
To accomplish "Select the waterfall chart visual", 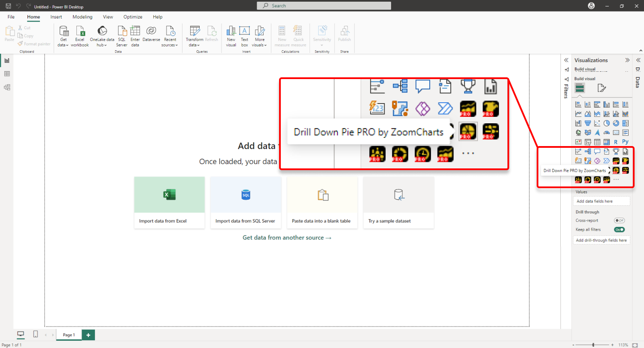I will tap(578, 123).
